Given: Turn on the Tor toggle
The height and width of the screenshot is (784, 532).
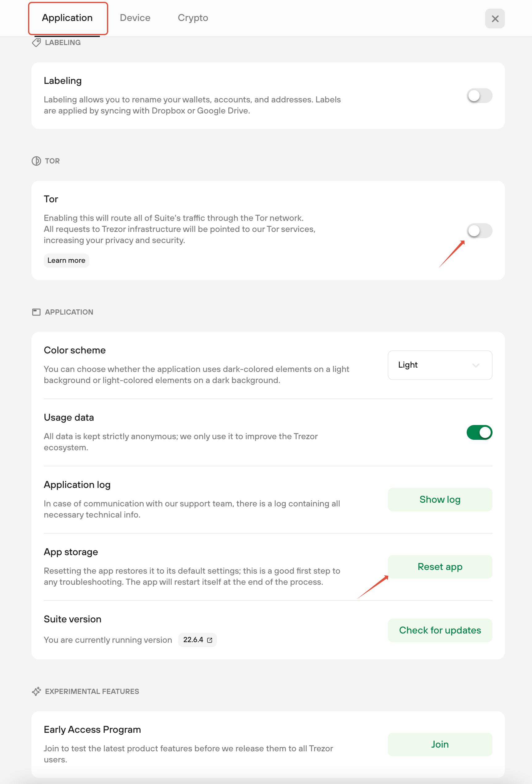Looking at the screenshot, I should point(479,231).
